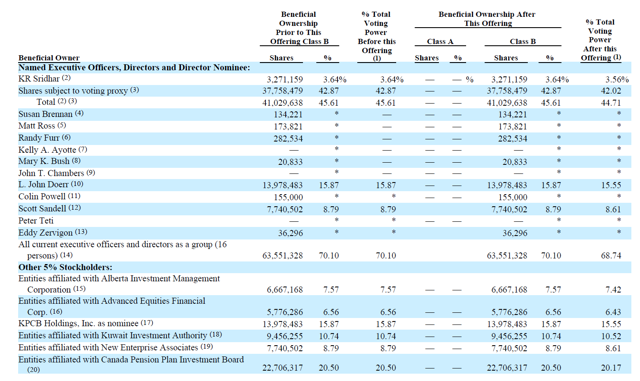Select KPCB Holdings, Inc. as nominee label

[x=78, y=323]
